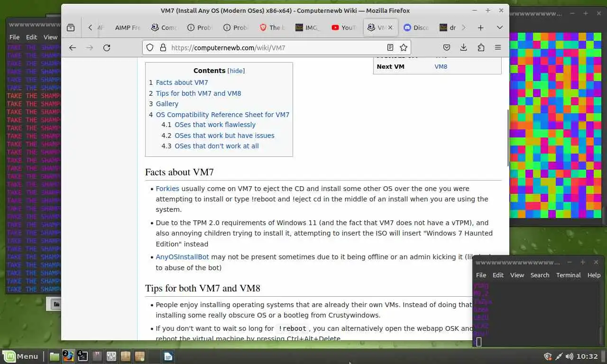Screen dimensions: 607x364
Task: Open 'OSes that don't work at all'
Action: [217, 146]
